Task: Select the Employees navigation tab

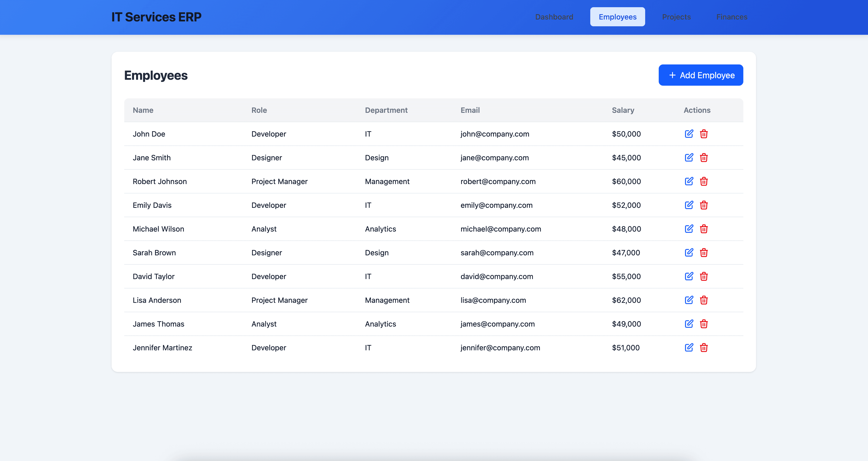Action: click(617, 17)
